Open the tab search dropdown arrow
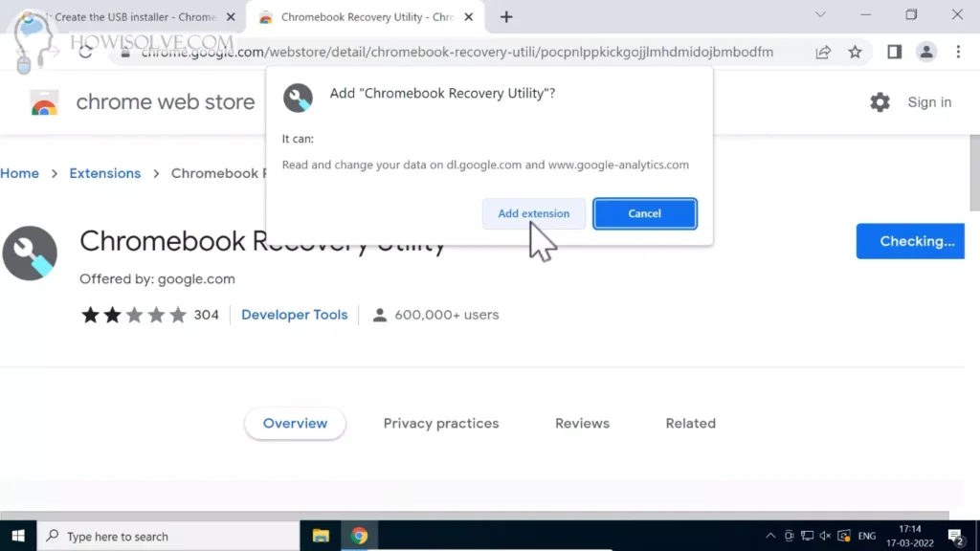Viewport: 980px width, 551px height. [820, 14]
